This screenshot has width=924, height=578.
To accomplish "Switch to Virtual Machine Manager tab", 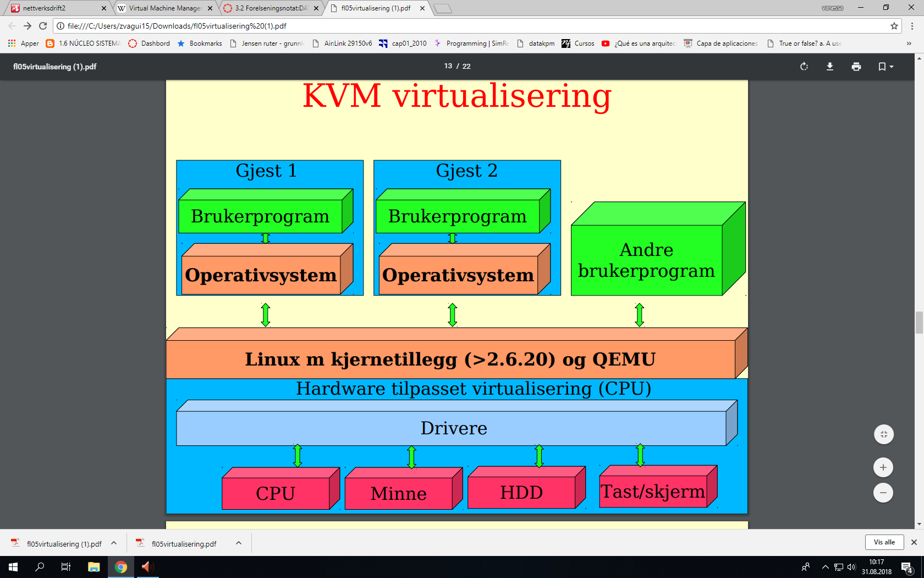I will 165,8.
